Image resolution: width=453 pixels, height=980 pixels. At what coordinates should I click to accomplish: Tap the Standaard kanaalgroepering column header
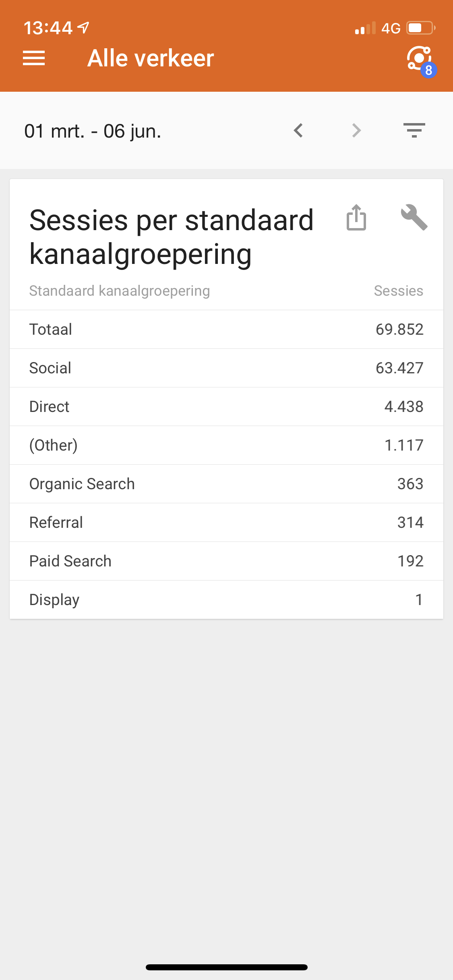[120, 291]
